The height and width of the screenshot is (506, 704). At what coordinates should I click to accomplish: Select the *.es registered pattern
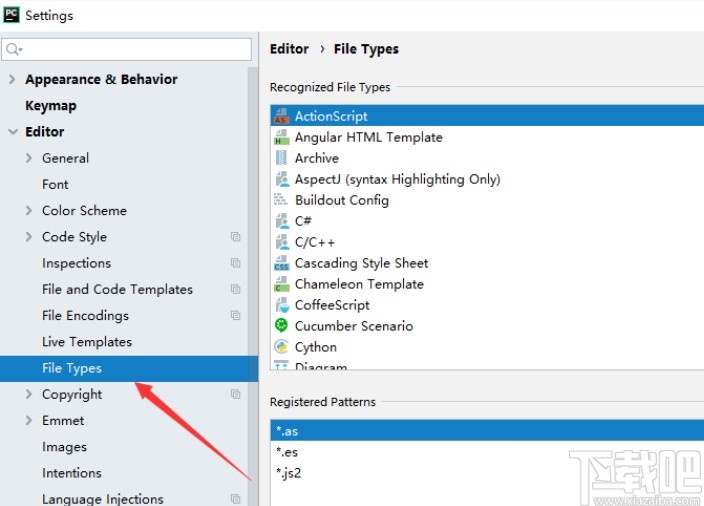click(287, 452)
